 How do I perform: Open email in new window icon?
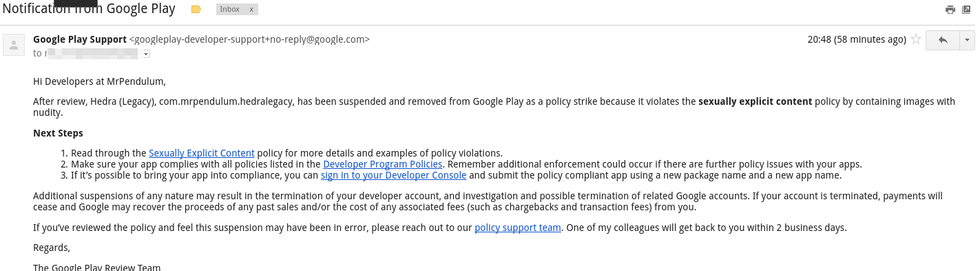click(x=966, y=10)
